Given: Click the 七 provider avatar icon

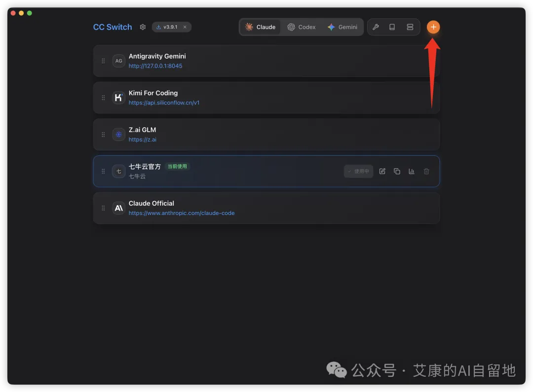Looking at the screenshot, I should 118,171.
